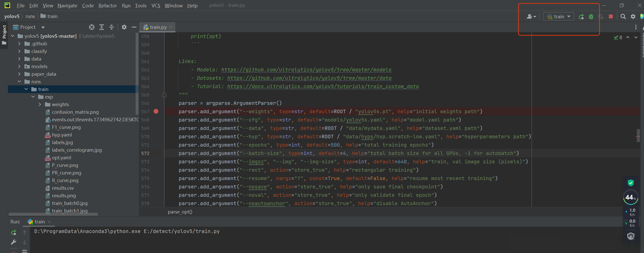644x253 pixels.
Task: Open the Datasets GitHub link in docstring
Action: click(x=309, y=78)
